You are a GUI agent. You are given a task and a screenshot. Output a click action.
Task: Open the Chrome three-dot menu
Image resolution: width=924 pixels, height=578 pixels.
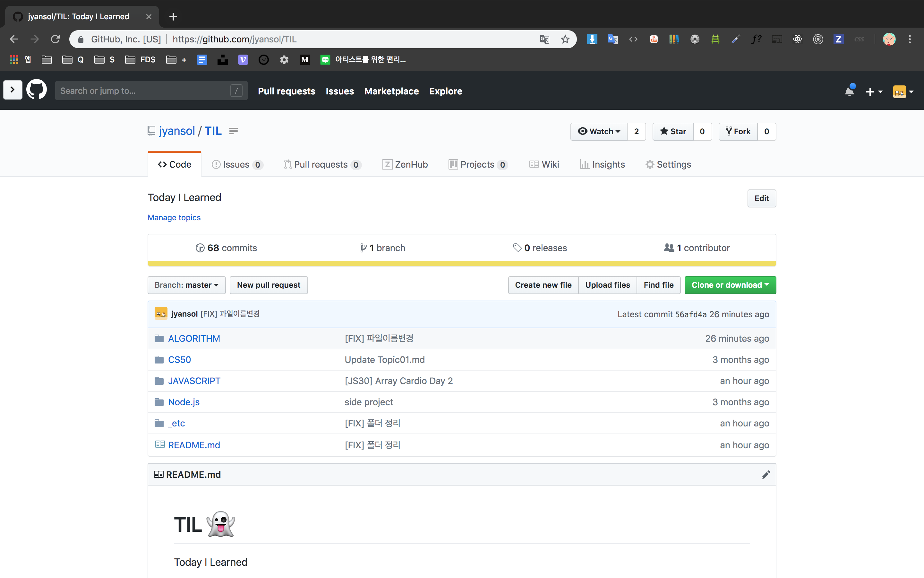(x=910, y=39)
